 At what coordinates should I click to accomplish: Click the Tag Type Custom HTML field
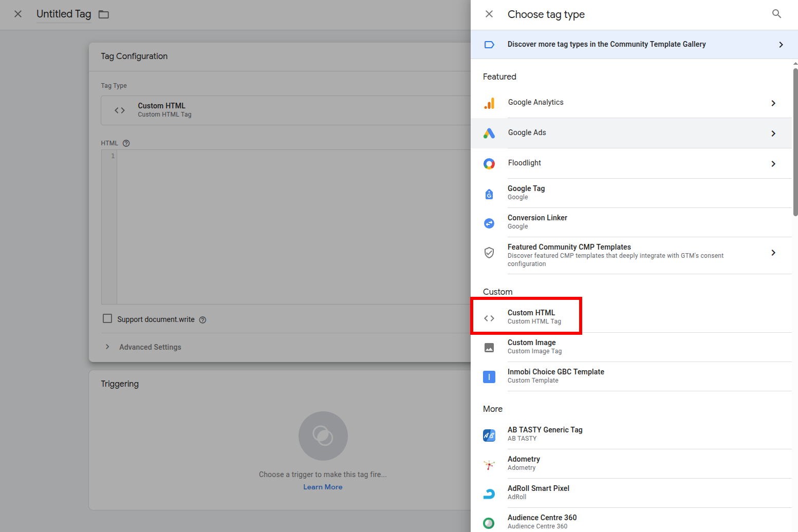(286, 110)
